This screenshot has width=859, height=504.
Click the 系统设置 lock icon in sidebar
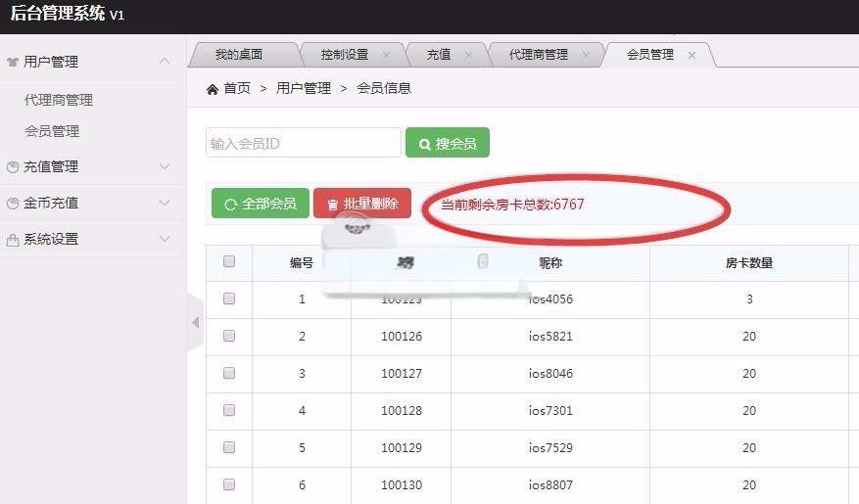[13, 240]
